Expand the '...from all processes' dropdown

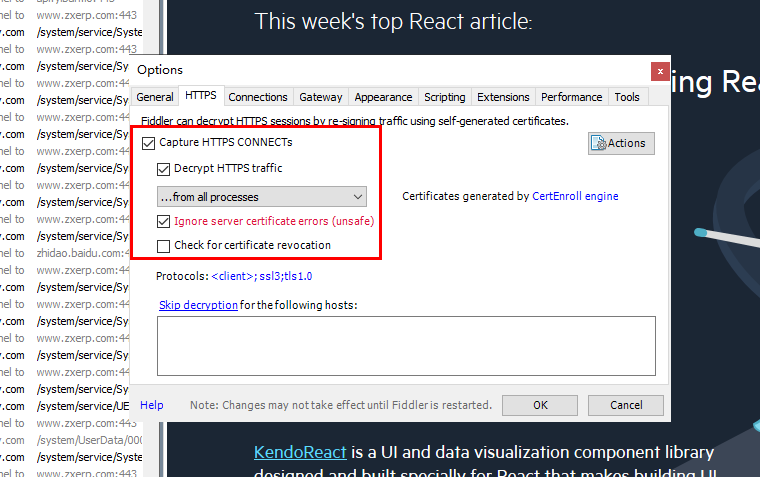click(x=262, y=197)
